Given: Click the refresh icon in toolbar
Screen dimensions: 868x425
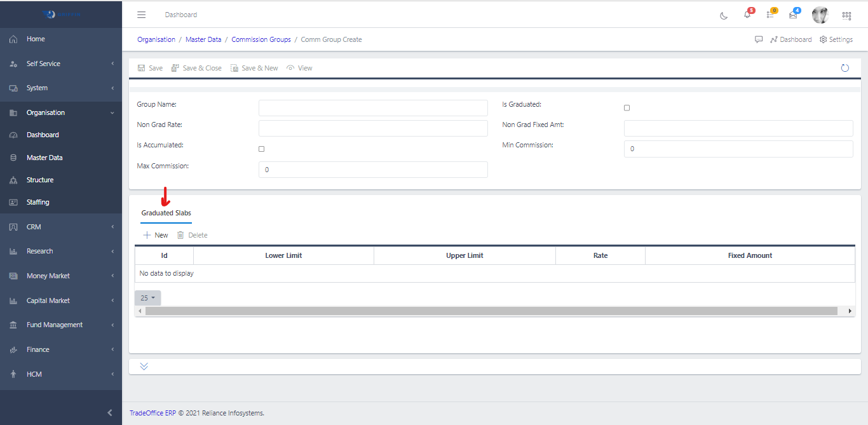Looking at the screenshot, I should pyautogui.click(x=844, y=68).
